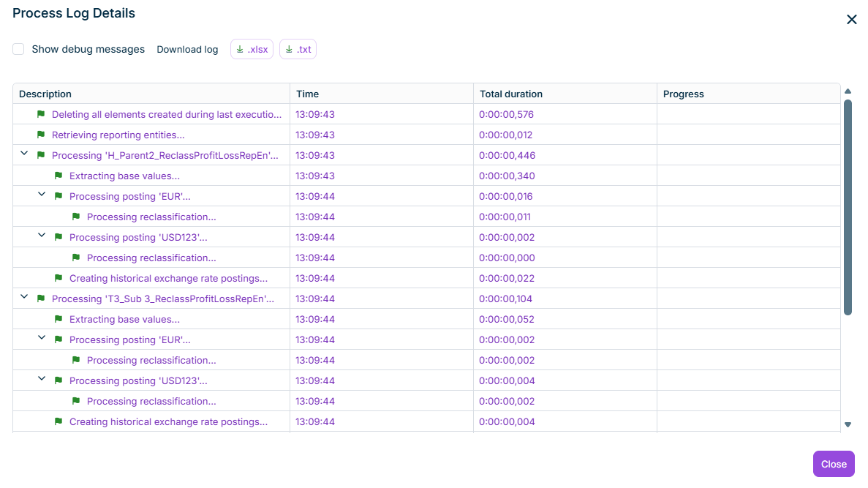Click the Total duration column header
868x488 pixels.
point(565,94)
